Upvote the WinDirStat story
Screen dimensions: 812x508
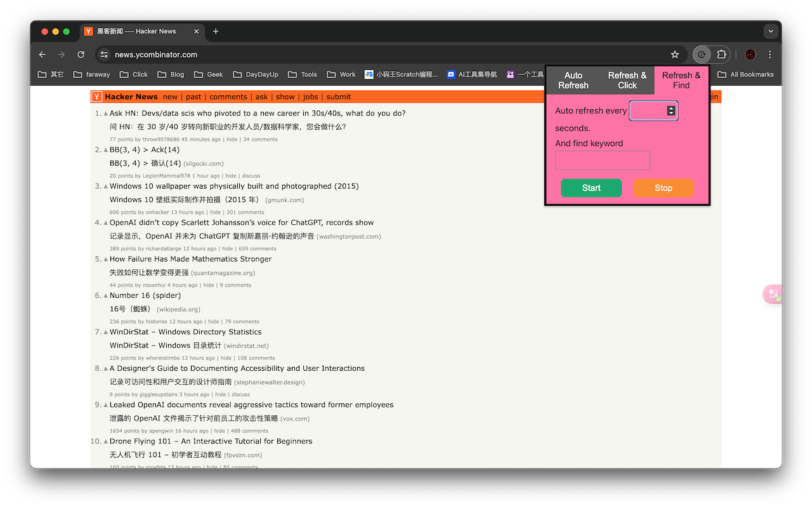click(x=106, y=333)
